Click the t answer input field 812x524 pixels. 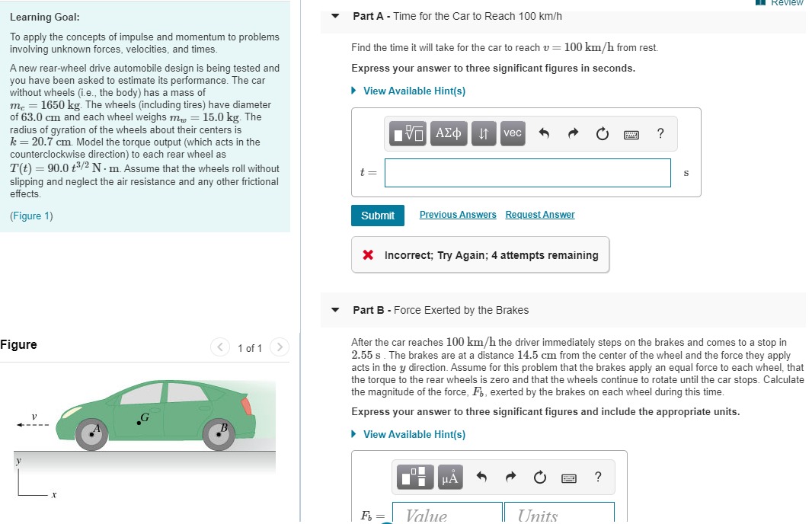click(526, 173)
